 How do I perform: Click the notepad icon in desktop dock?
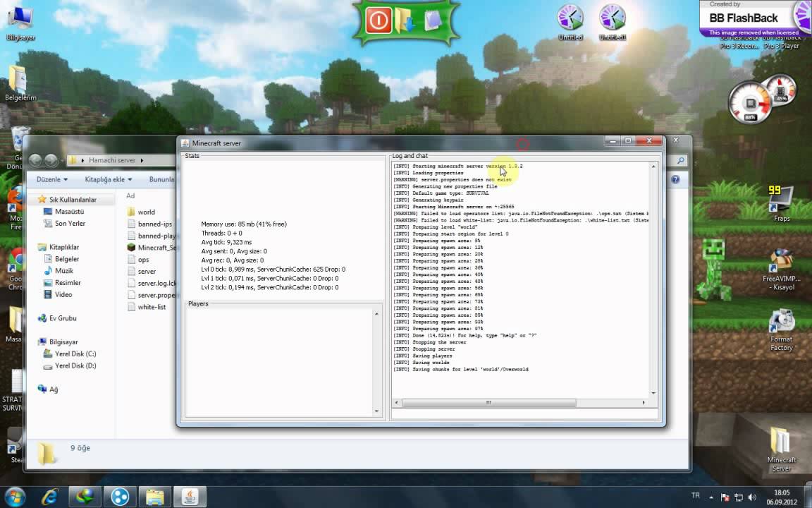click(432, 20)
